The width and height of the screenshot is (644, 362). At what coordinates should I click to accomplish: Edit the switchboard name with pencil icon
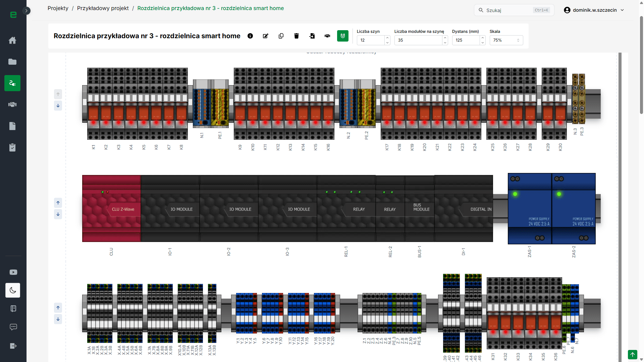coord(266,36)
